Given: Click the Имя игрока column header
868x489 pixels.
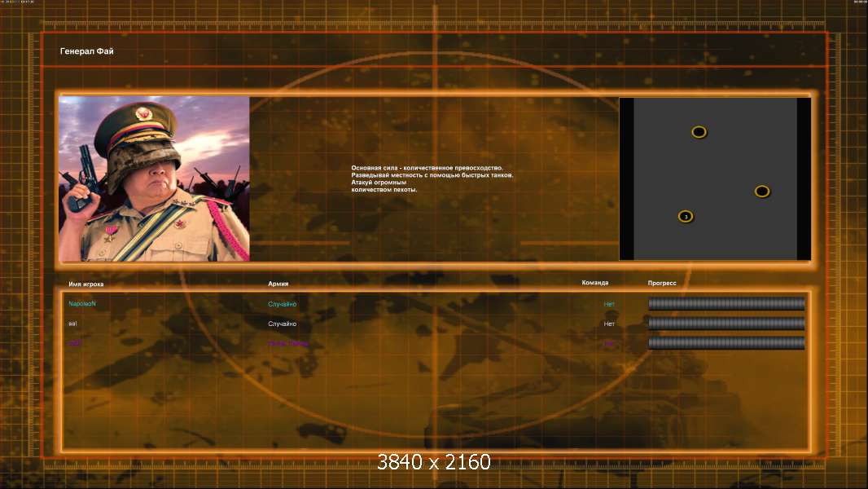Looking at the screenshot, I should click(x=85, y=284).
